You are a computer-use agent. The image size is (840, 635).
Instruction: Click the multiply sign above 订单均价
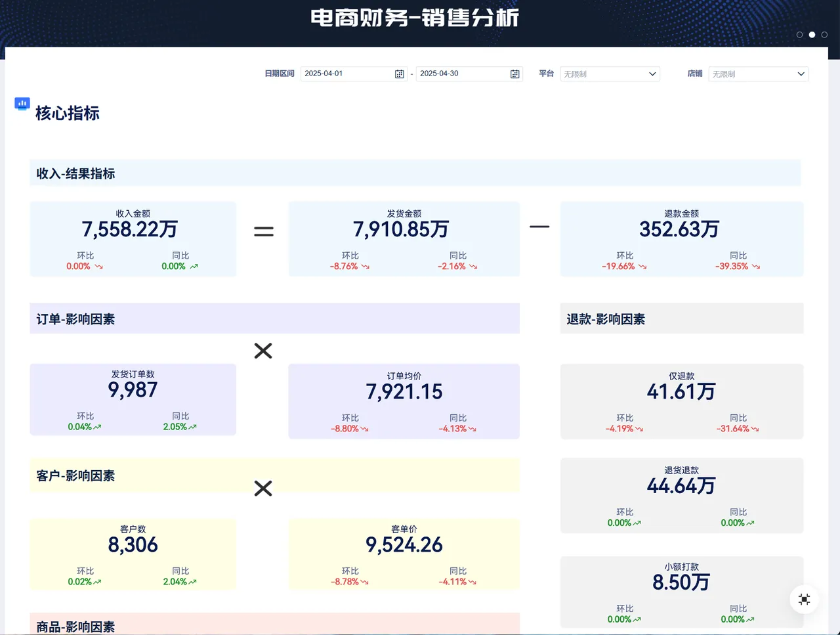tap(263, 351)
